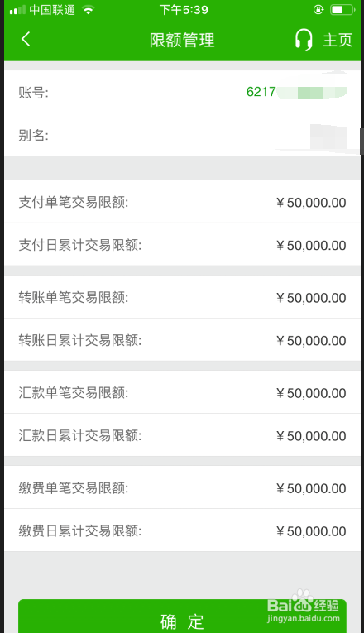The width and height of the screenshot is (364, 633).
Task: Tap the back arrow icon
Action: pos(26,39)
